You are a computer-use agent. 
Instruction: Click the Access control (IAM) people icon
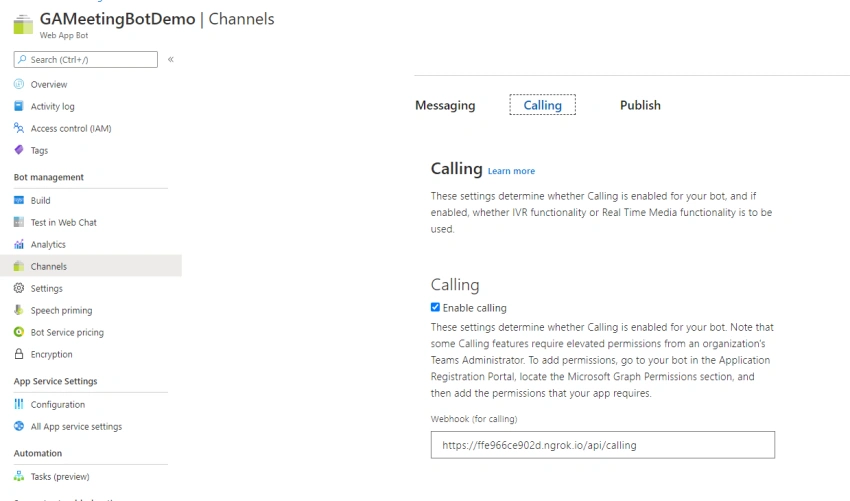point(19,128)
